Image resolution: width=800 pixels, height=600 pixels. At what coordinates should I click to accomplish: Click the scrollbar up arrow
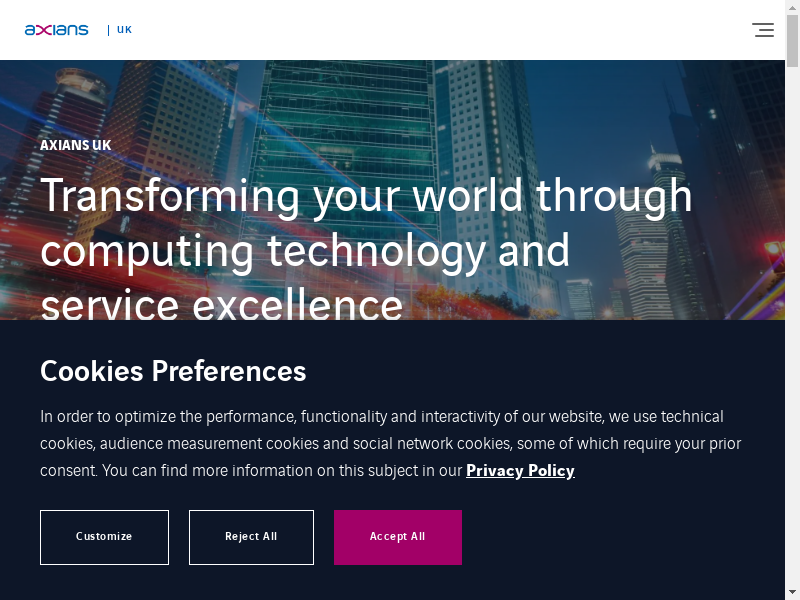[792, 7]
